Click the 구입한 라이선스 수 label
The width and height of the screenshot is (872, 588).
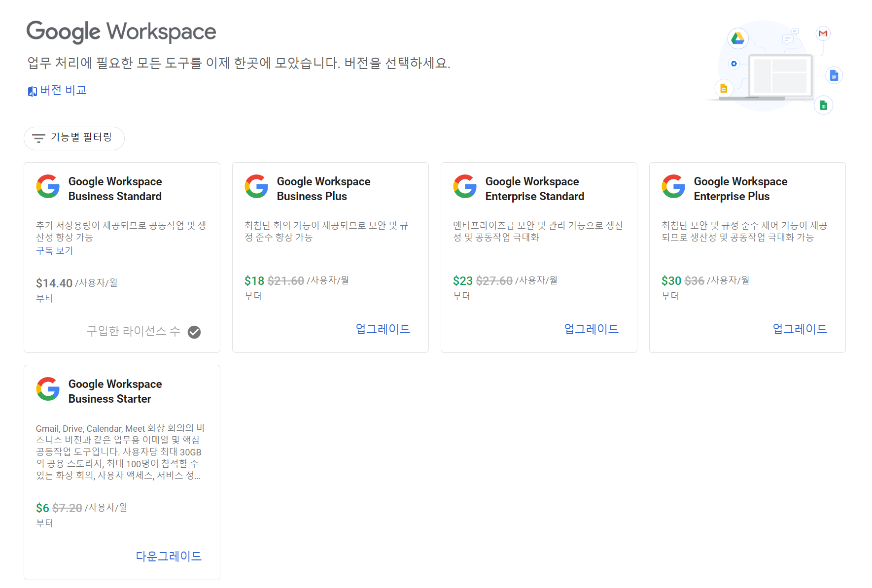pyautogui.click(x=134, y=331)
